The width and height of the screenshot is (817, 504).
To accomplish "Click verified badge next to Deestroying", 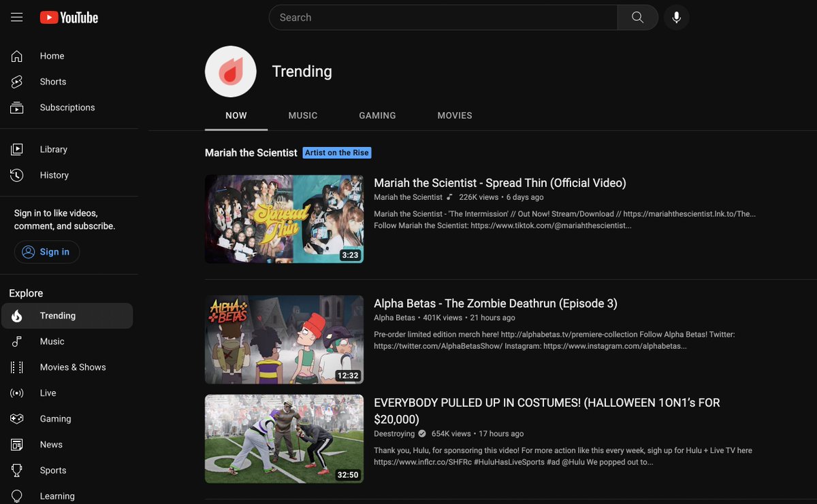I will [x=422, y=434].
